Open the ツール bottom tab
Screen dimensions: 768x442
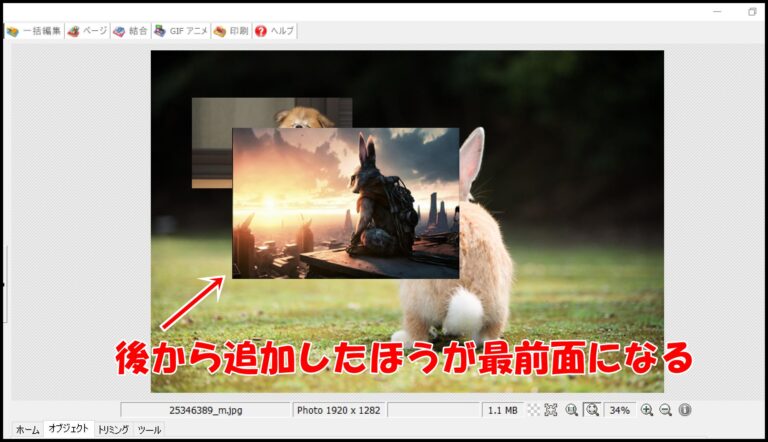(x=149, y=430)
